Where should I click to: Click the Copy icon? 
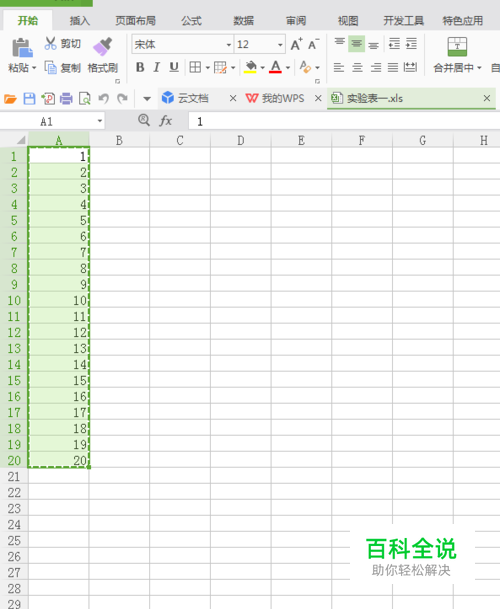click(51, 68)
